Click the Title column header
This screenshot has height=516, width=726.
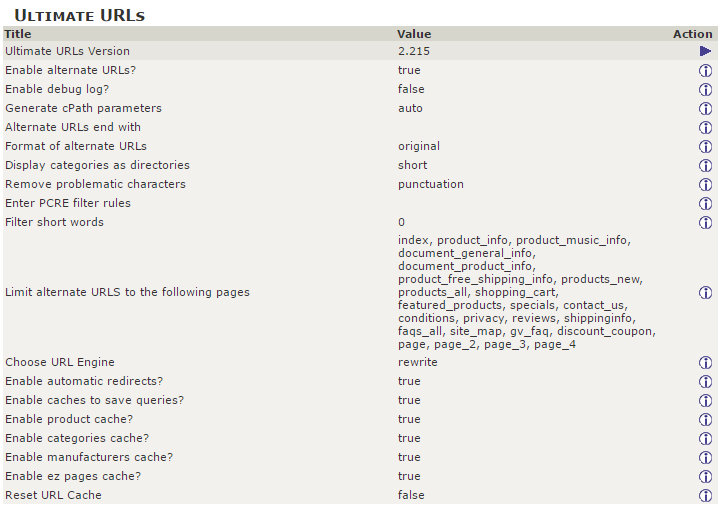pyautogui.click(x=18, y=34)
